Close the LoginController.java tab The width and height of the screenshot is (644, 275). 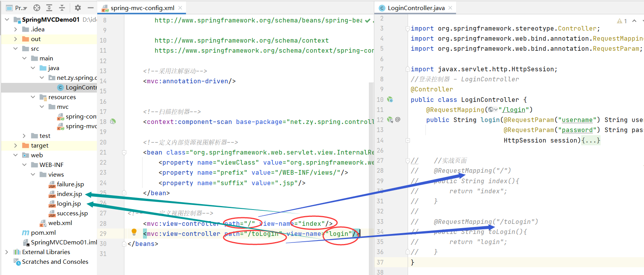point(450,8)
